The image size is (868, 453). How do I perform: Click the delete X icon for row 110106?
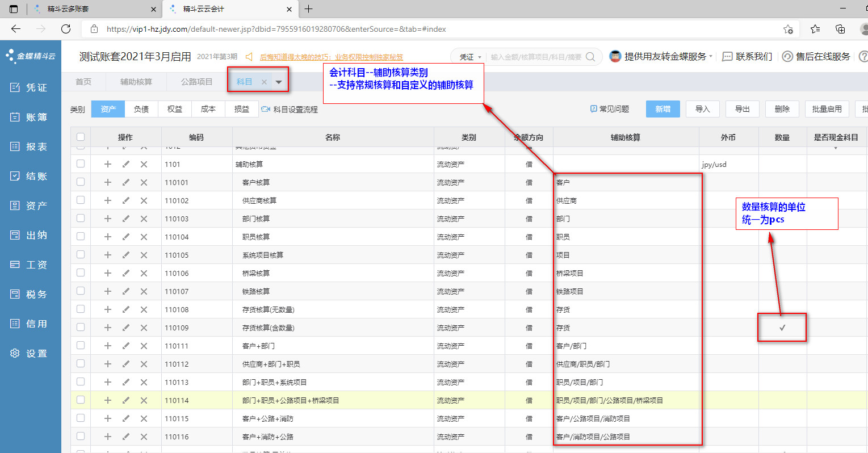click(x=144, y=273)
